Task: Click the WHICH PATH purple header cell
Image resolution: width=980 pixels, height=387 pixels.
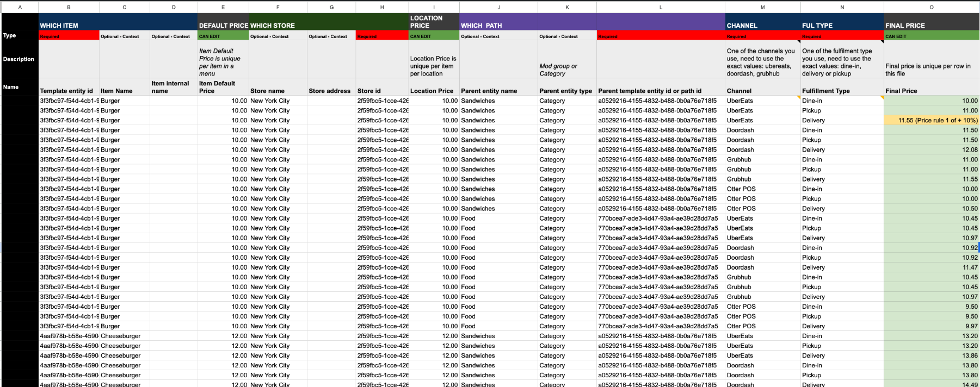Action: (x=498, y=25)
